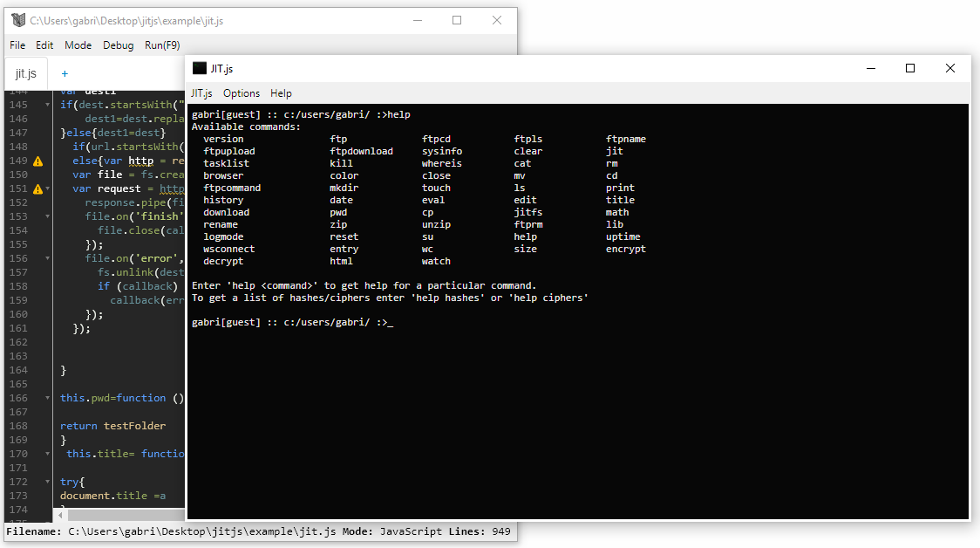Click 'jitfs' command in terminal

[528, 213]
